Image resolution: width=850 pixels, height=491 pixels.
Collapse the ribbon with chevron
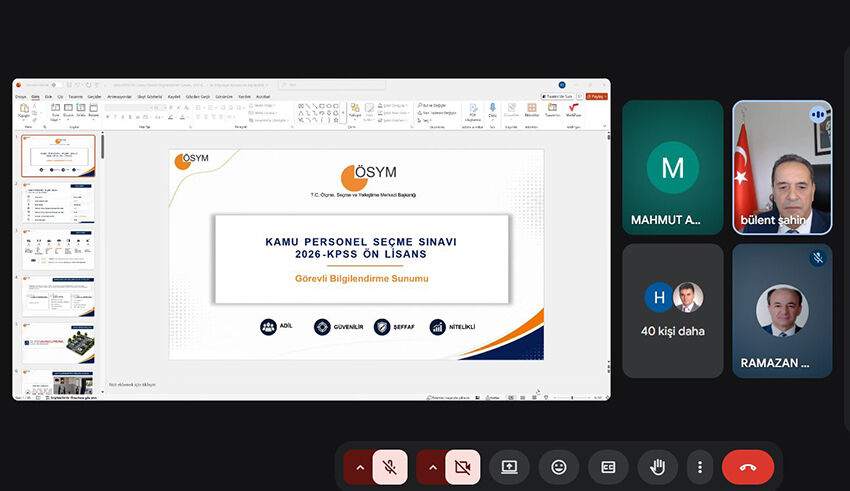click(x=604, y=126)
